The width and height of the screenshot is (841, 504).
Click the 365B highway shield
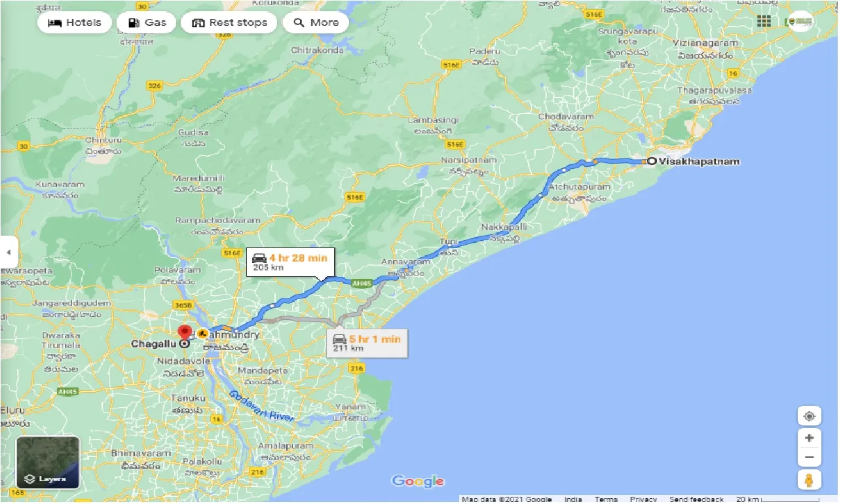click(x=184, y=305)
